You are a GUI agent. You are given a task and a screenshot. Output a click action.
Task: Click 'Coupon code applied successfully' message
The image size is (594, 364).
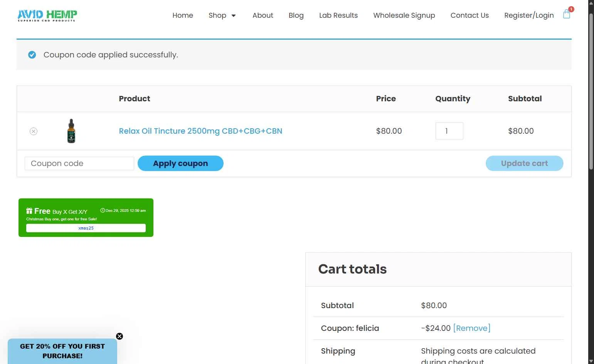(x=111, y=55)
